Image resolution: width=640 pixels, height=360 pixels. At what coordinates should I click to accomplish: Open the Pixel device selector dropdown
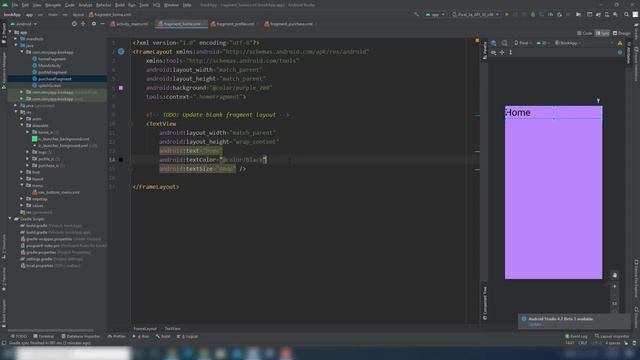(476, 14)
